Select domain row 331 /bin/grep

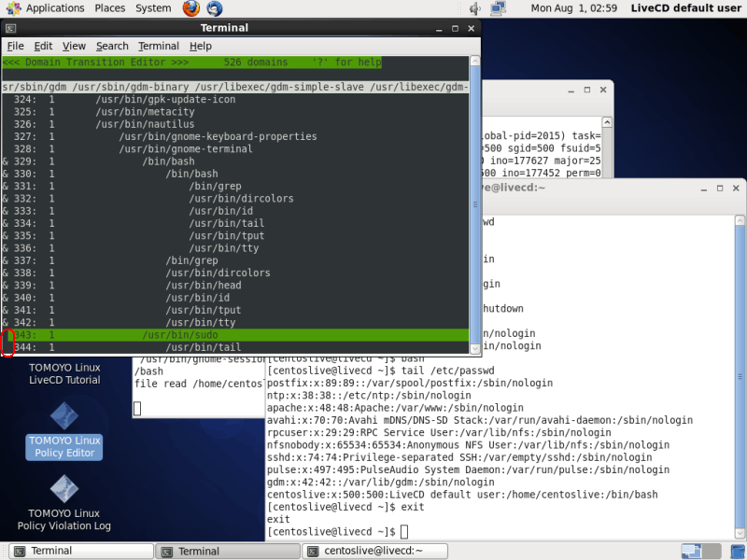point(235,186)
